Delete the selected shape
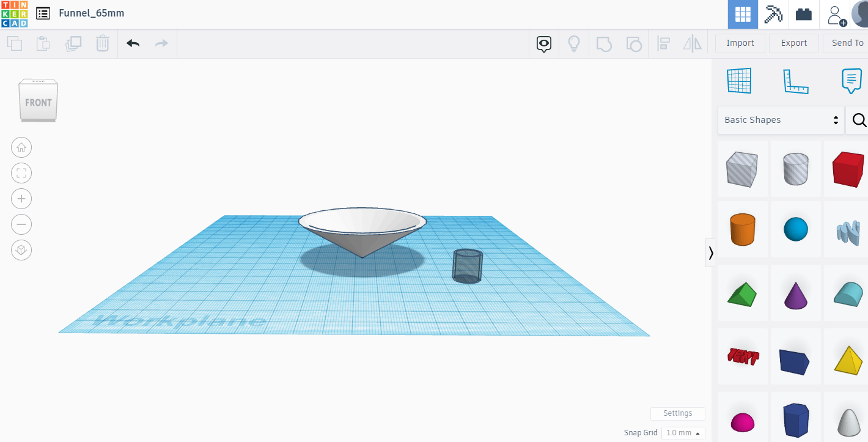Screen dimensions: 868x442 (x=103, y=43)
